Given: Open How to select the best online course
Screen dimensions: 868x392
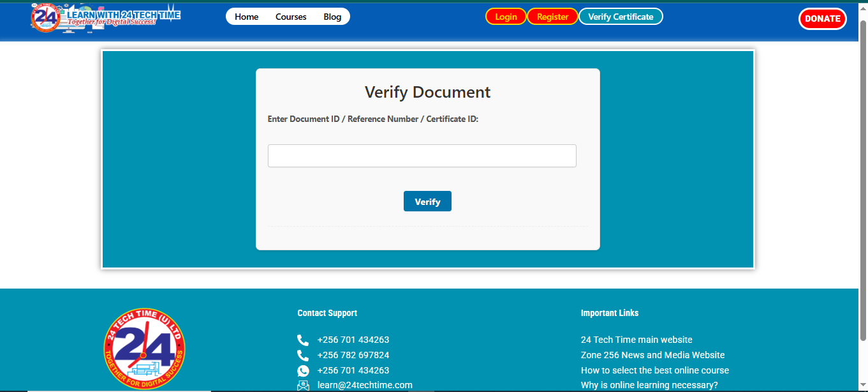Looking at the screenshot, I should [654, 371].
